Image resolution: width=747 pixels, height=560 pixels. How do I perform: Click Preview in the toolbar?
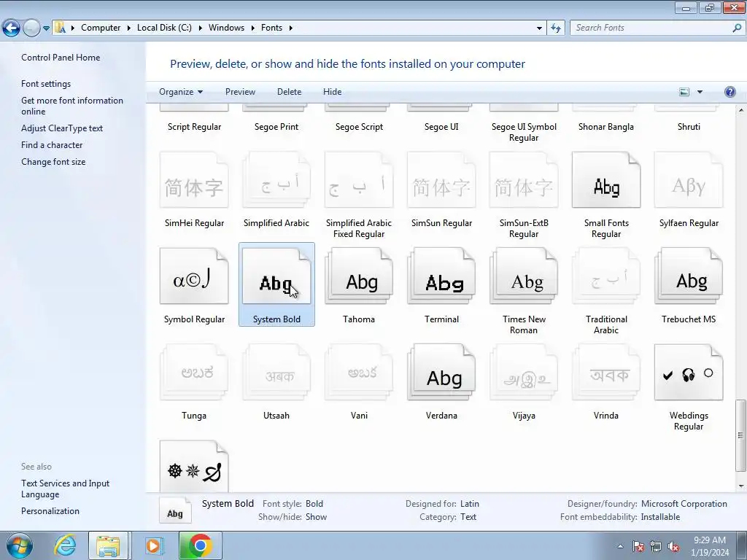tap(240, 92)
